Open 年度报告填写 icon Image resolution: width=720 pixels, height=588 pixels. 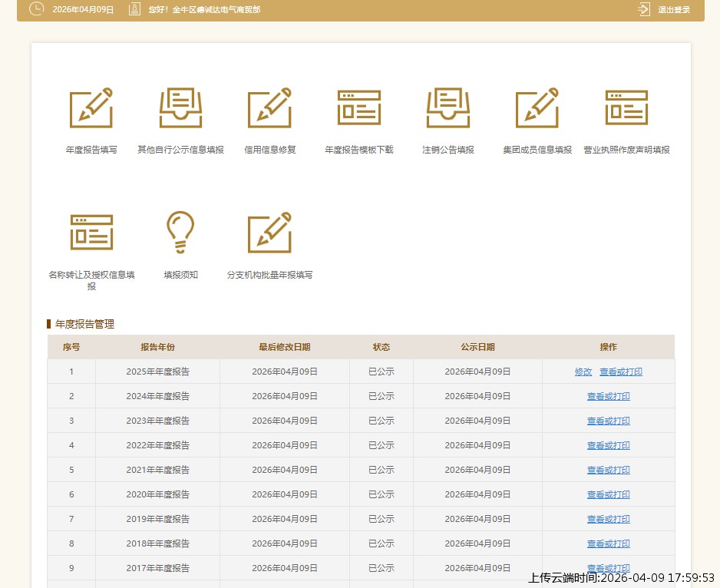tap(91, 107)
